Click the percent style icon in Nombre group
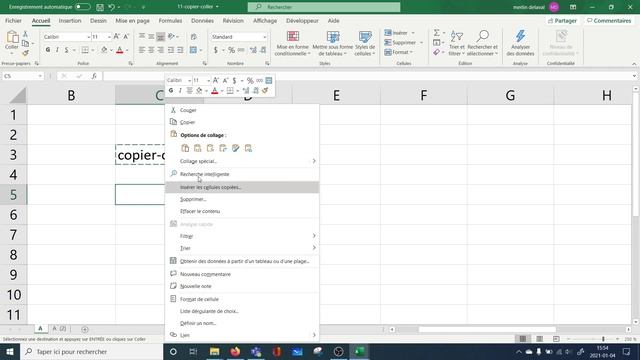The width and height of the screenshot is (640, 360). 231,50
